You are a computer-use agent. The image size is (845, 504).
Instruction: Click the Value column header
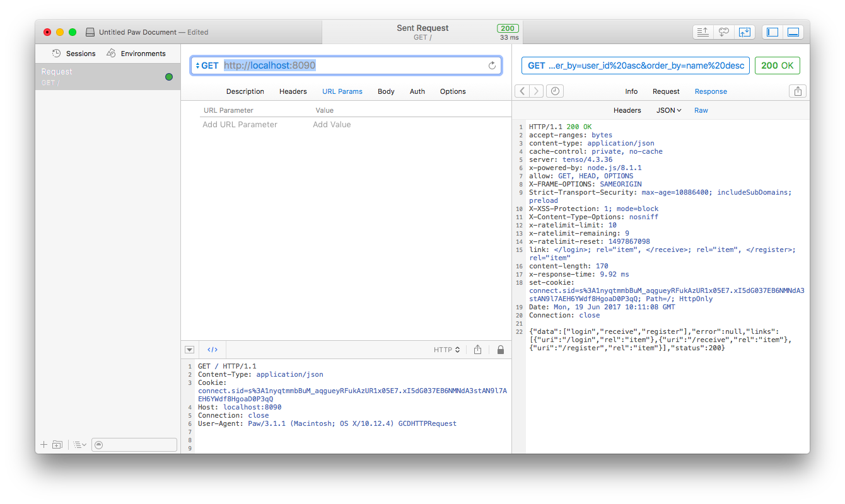325,110
